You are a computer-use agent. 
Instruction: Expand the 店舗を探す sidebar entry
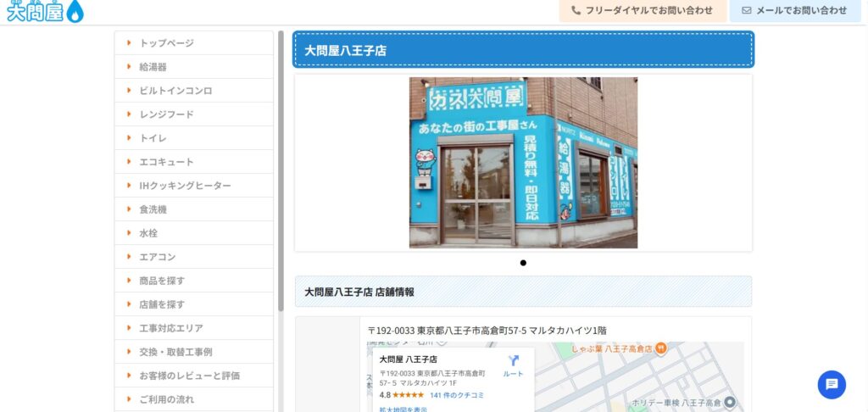[162, 303]
